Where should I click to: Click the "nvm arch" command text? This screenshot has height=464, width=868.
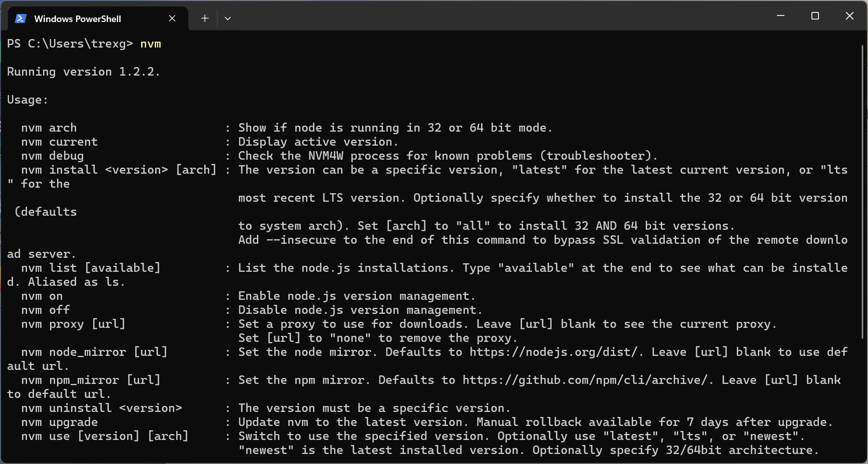(x=49, y=128)
